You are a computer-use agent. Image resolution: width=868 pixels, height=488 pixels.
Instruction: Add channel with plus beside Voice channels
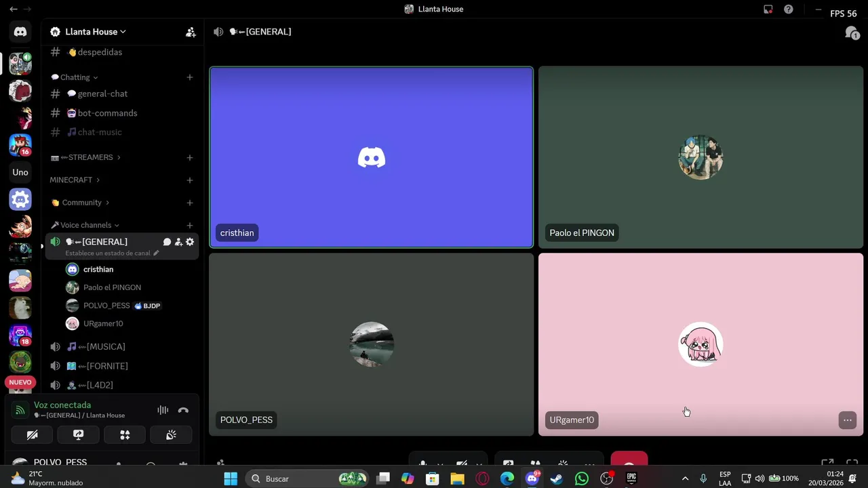click(190, 225)
